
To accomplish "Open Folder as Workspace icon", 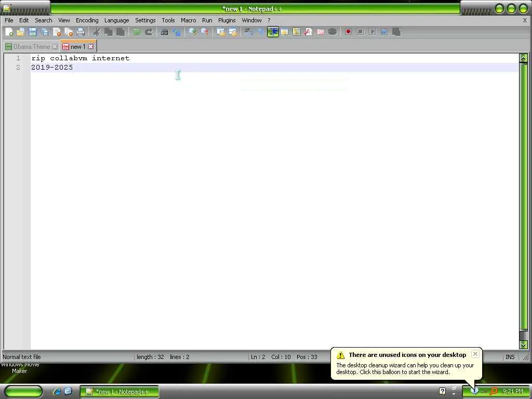I will (320, 32).
